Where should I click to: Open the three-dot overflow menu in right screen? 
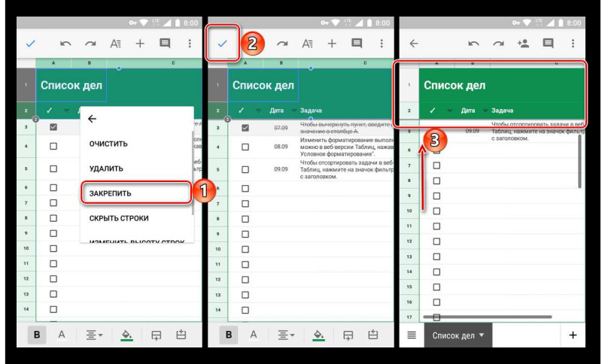click(x=573, y=44)
